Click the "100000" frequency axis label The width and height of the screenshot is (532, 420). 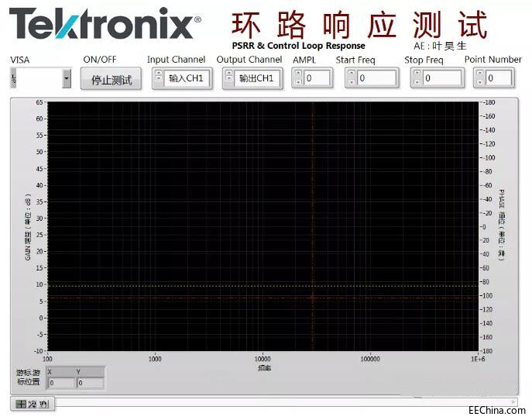coord(370,359)
